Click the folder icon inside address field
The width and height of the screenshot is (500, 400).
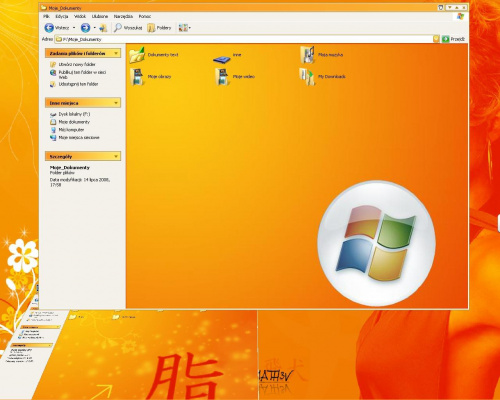59,39
